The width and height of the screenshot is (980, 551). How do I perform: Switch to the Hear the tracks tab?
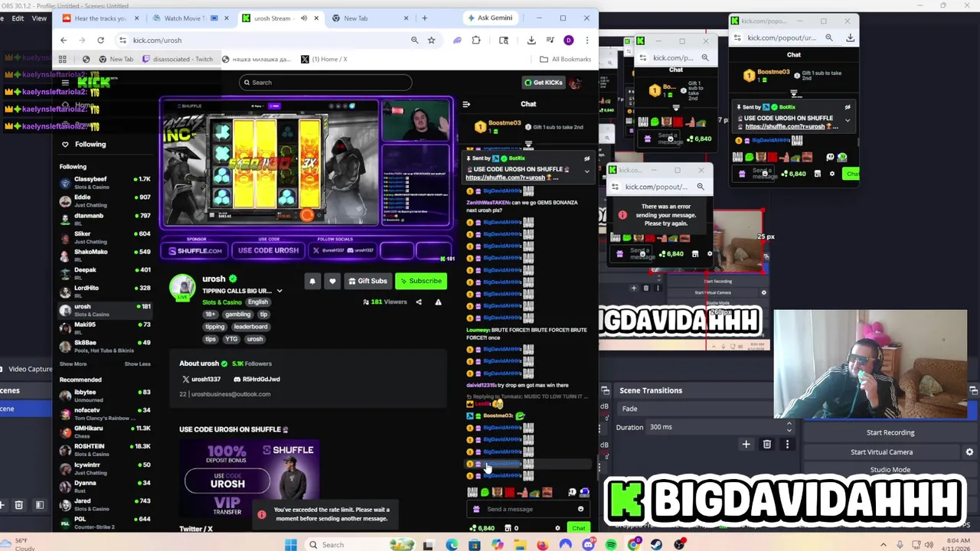pos(100,18)
